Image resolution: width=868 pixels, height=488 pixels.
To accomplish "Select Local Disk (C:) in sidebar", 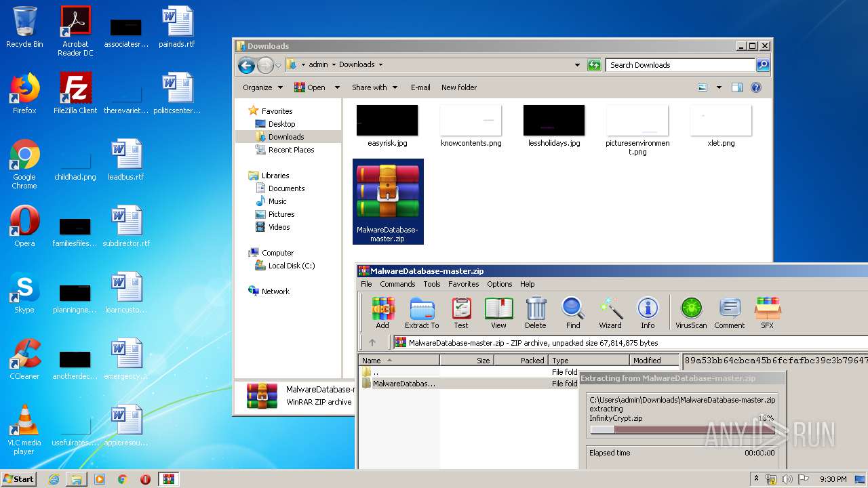I will [x=292, y=266].
